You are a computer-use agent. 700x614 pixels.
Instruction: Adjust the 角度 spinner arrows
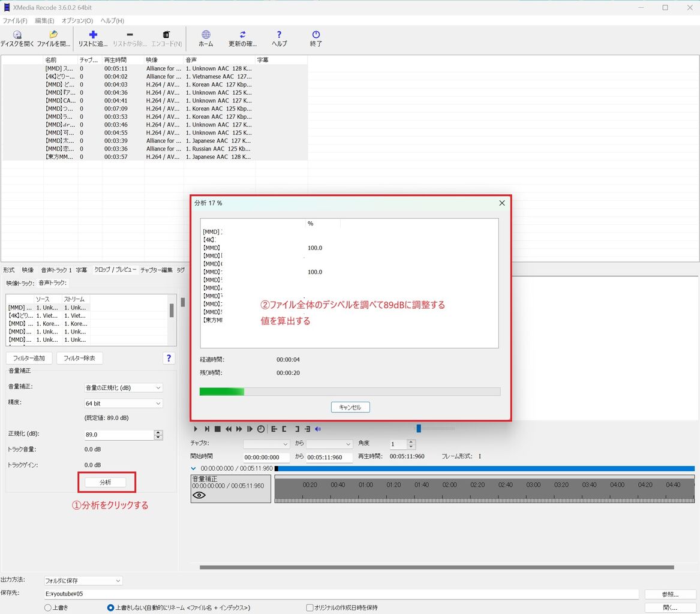pyautogui.click(x=411, y=444)
